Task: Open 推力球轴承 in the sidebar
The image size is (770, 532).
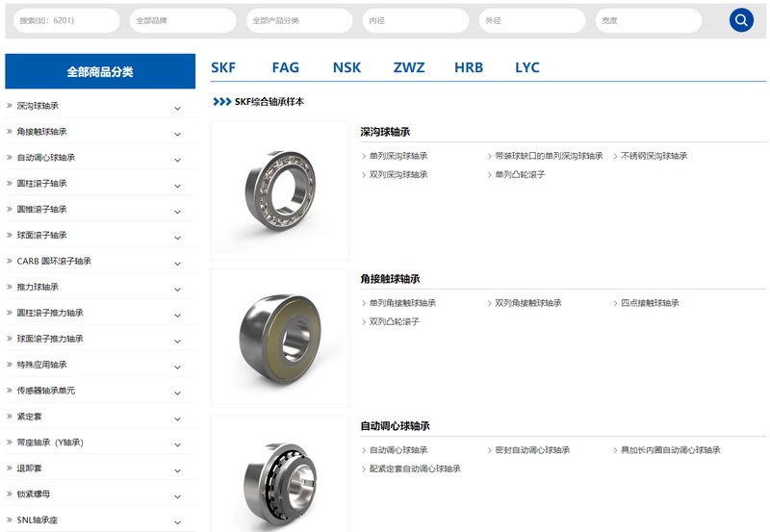Action: point(38,287)
